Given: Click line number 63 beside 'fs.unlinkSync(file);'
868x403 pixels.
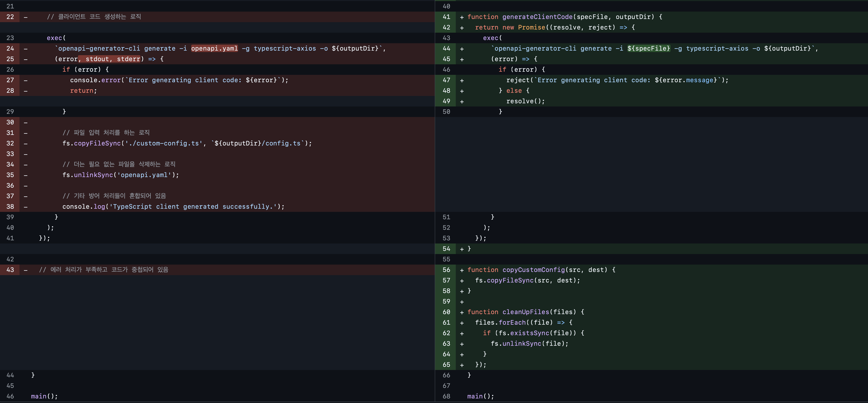Looking at the screenshot, I should click(x=446, y=344).
